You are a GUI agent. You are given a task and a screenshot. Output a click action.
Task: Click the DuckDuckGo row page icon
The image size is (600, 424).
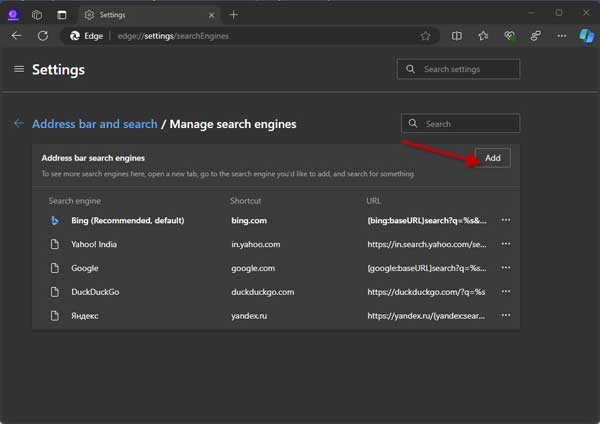pos(55,292)
